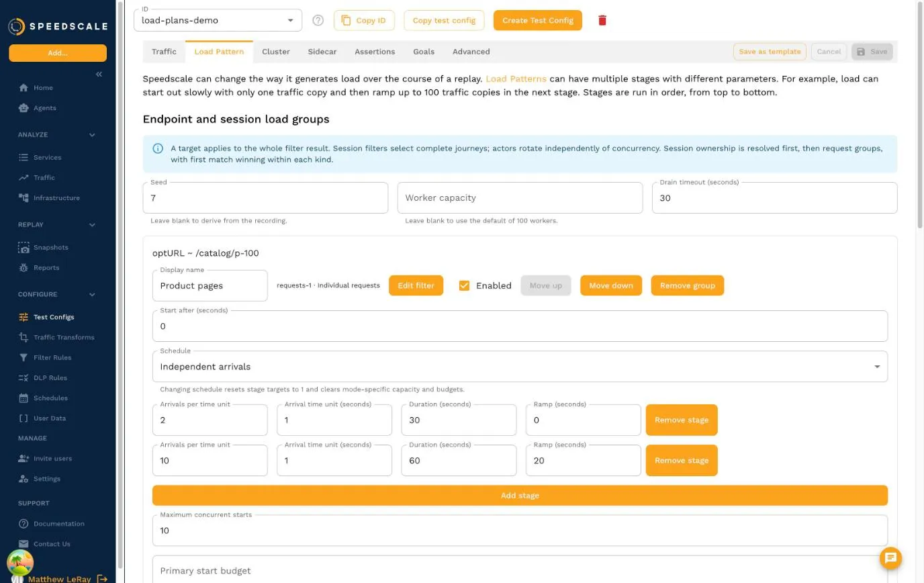Click the Agents robot icon

24,107
